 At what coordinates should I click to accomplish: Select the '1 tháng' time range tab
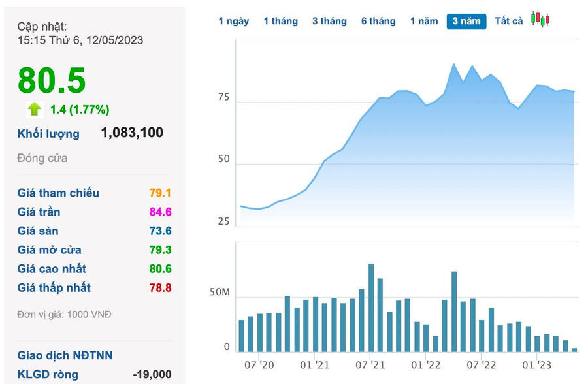tap(280, 21)
